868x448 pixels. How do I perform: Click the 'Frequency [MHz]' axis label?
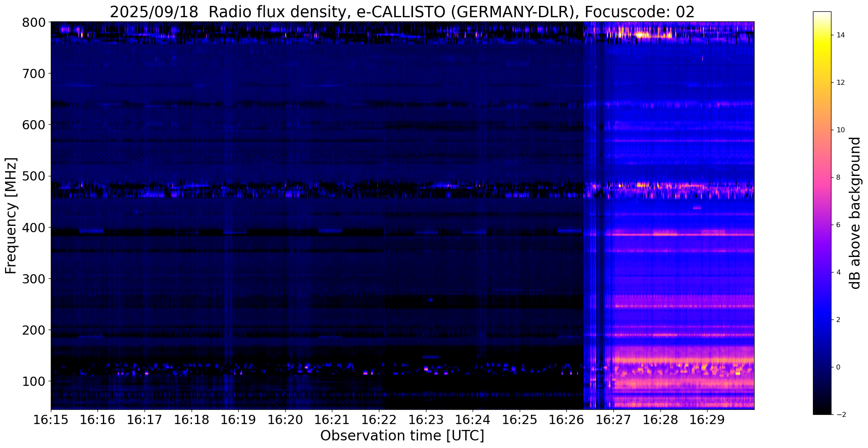11,215
